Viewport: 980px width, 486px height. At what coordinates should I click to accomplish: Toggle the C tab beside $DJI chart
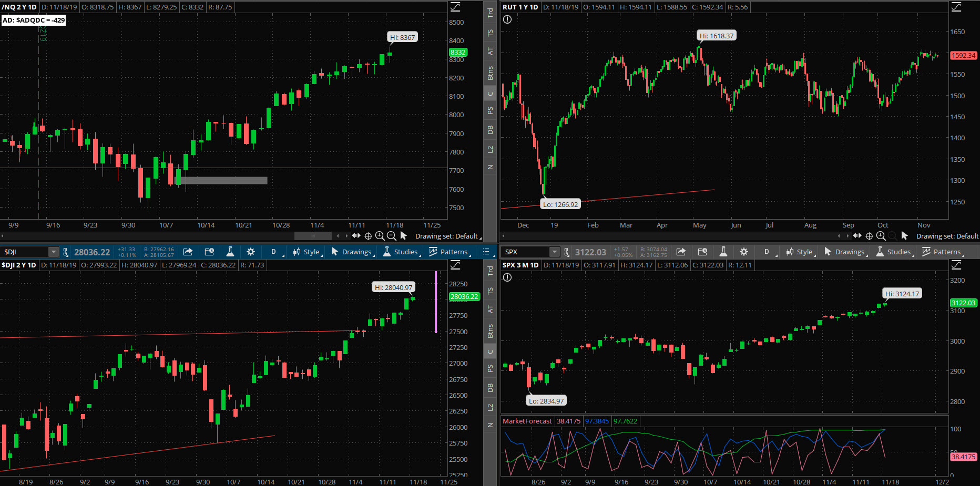[x=490, y=351]
